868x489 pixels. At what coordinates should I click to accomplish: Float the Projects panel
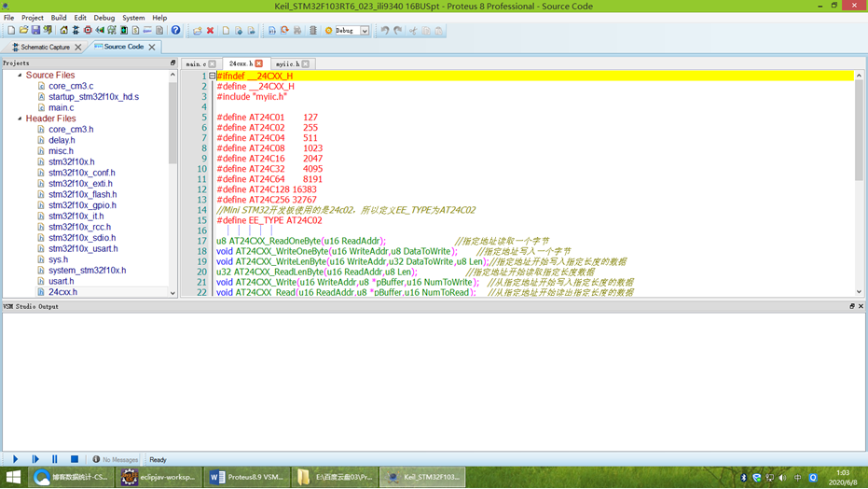(x=172, y=63)
